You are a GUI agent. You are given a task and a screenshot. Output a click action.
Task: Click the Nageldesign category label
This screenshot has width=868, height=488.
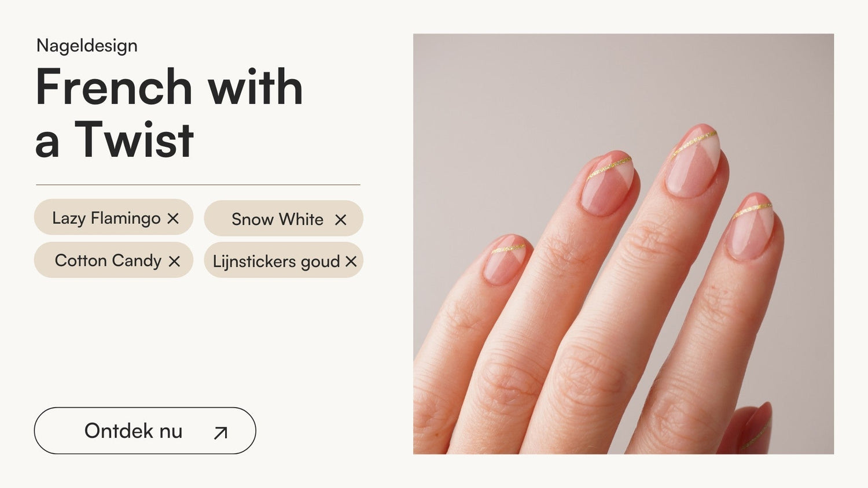(87, 46)
